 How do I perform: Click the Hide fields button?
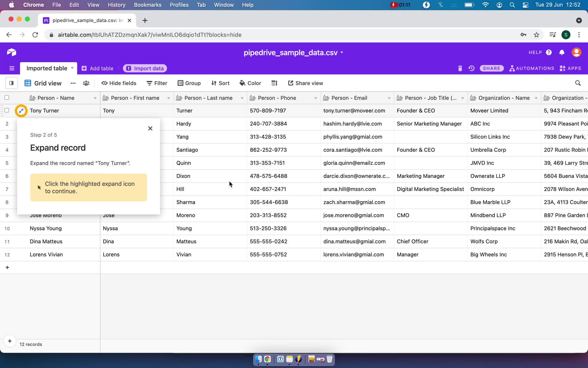[118, 83]
